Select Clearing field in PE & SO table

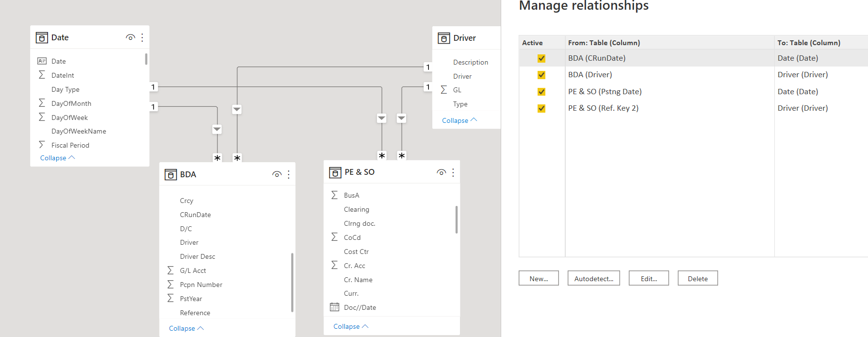tap(357, 209)
